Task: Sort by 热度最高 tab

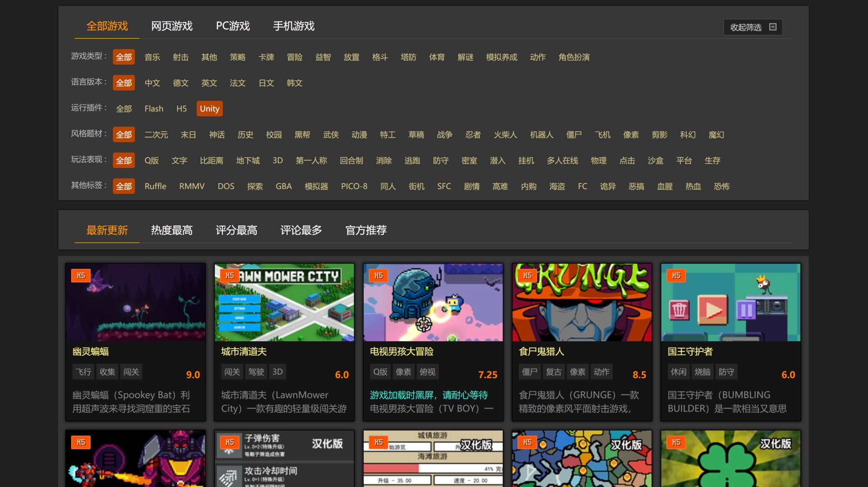Action: [x=172, y=230]
